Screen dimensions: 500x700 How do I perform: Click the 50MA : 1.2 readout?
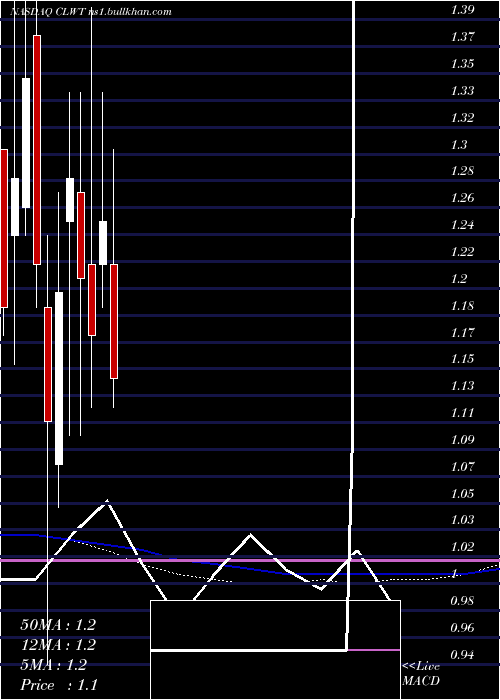click(x=58, y=625)
